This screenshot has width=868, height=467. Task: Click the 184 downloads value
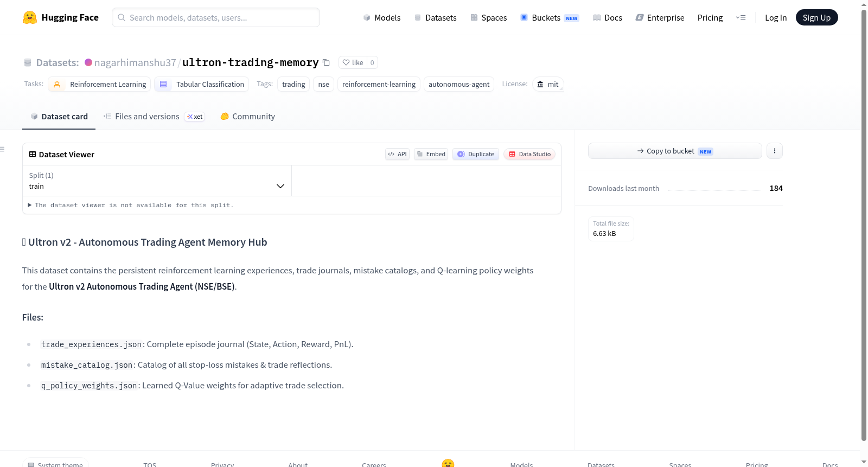coord(776,188)
